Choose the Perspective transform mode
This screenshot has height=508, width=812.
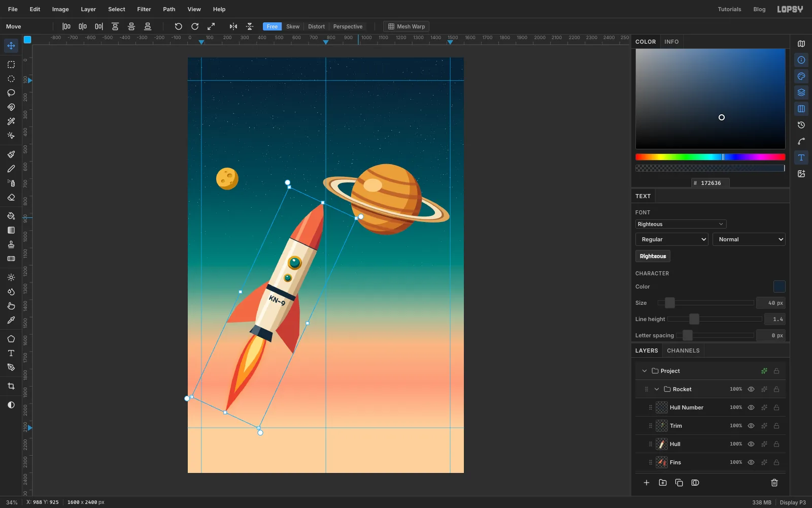[x=348, y=26]
